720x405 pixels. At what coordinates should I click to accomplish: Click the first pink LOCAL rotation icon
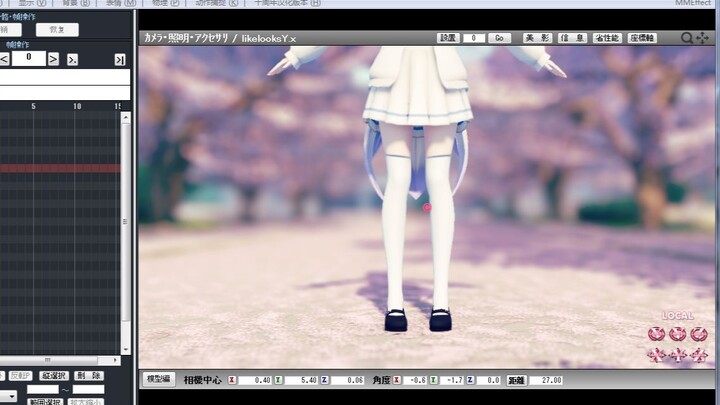(x=657, y=334)
